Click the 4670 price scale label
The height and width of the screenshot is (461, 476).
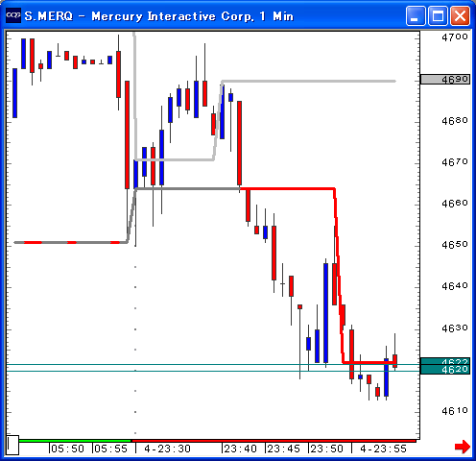(455, 162)
